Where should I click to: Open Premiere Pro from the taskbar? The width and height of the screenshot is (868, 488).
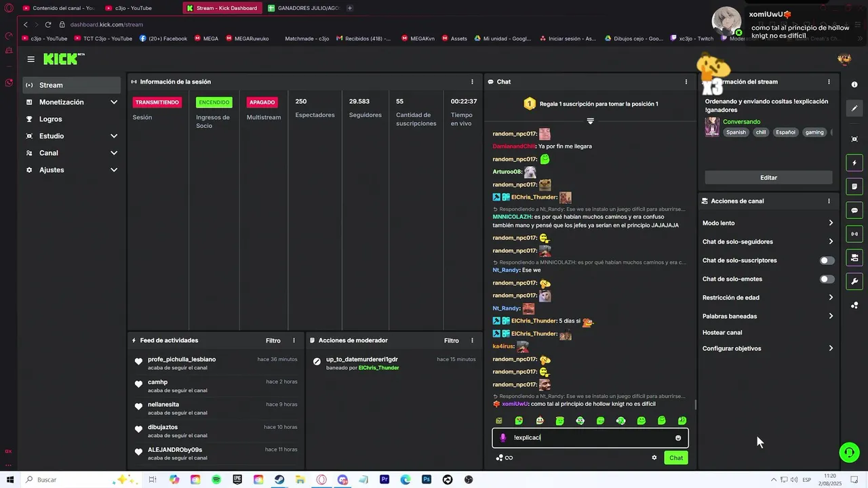(384, 480)
